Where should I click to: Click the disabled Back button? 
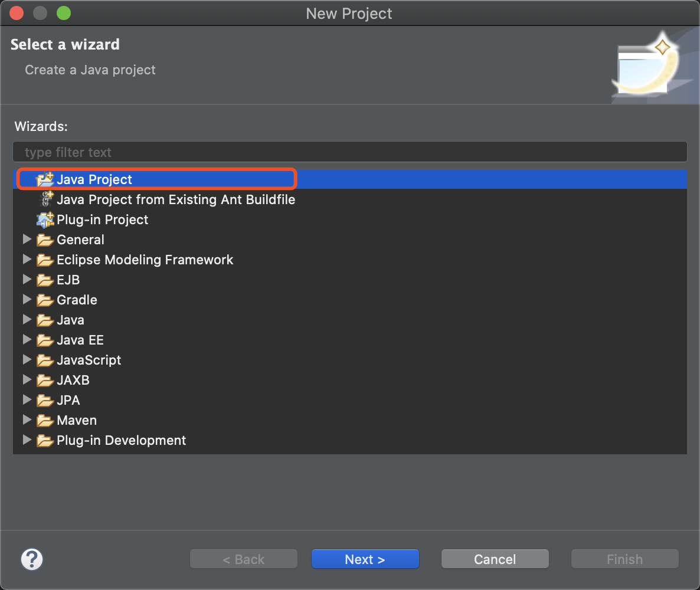[244, 559]
